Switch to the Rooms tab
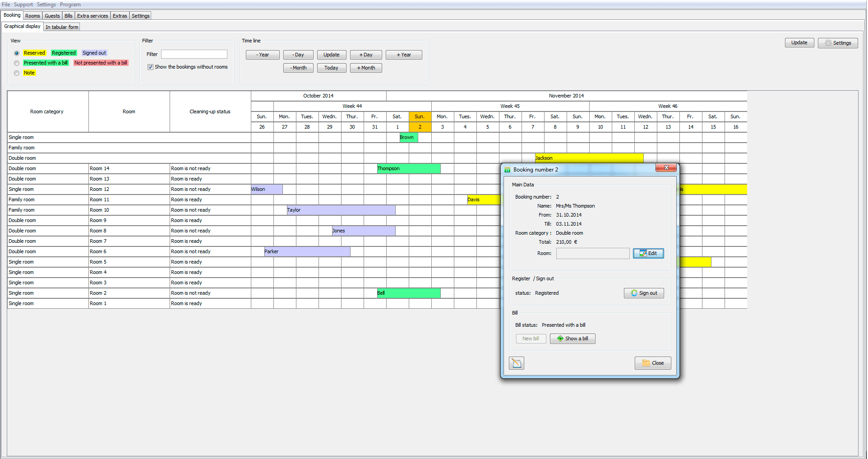This screenshot has height=459, width=868. pyautogui.click(x=32, y=16)
